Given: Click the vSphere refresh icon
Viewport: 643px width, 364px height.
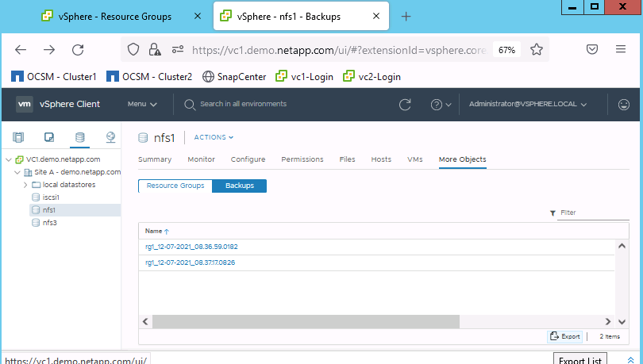Looking at the screenshot, I should 405,104.
